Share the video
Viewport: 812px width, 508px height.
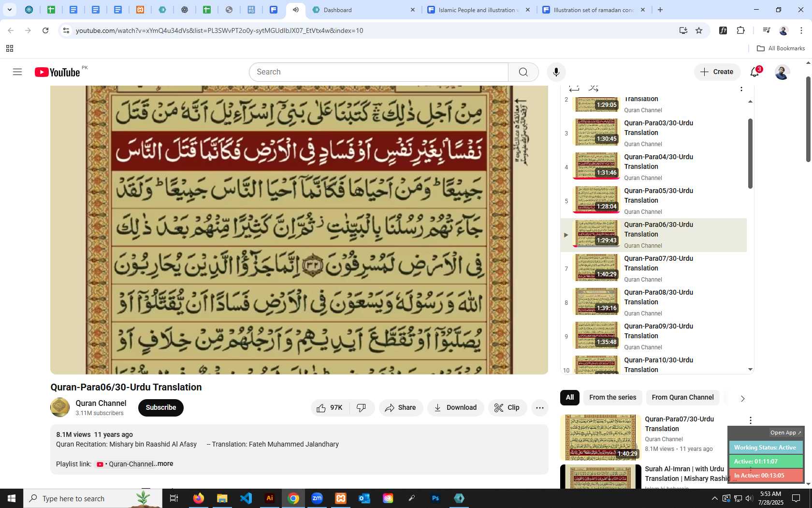pos(401,408)
